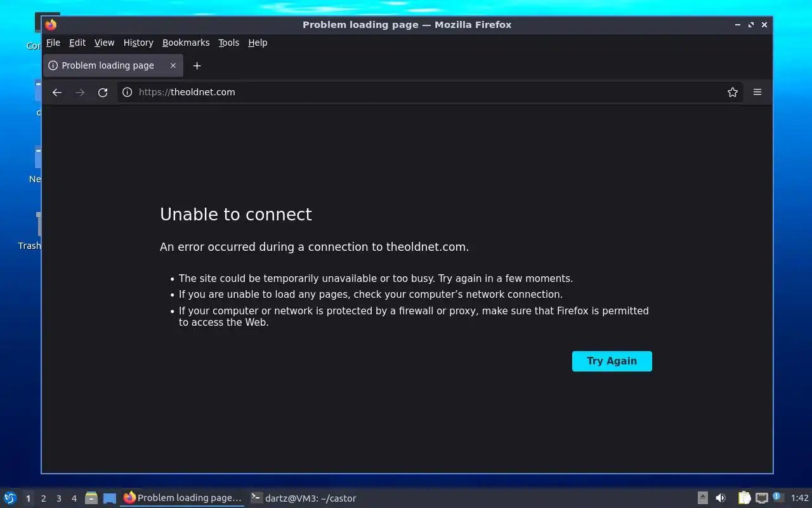Minimize the Firefox window

(x=738, y=25)
